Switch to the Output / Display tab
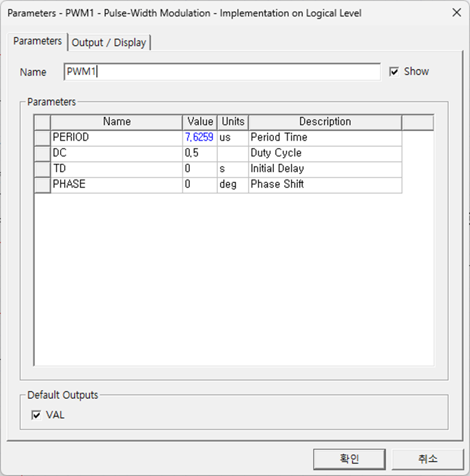Image resolution: width=470 pixels, height=476 pixels. [109, 42]
